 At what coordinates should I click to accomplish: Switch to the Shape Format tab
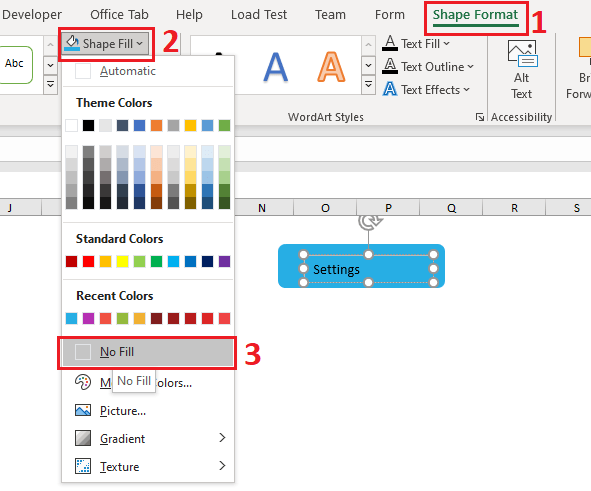[x=475, y=15]
